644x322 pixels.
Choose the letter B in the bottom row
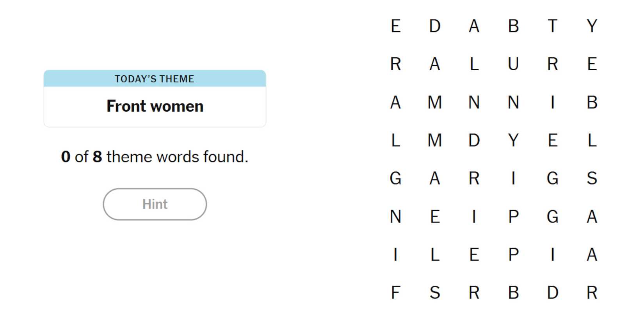(513, 293)
